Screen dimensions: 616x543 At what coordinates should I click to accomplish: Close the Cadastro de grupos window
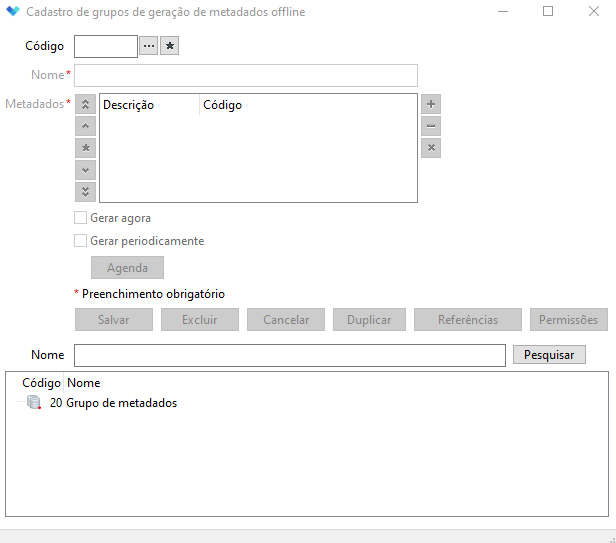[594, 11]
